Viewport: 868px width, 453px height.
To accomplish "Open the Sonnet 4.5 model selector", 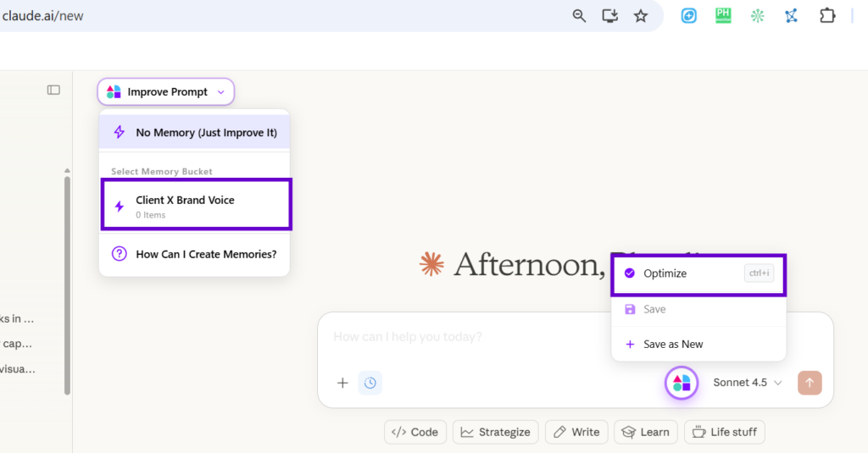I will coord(748,383).
